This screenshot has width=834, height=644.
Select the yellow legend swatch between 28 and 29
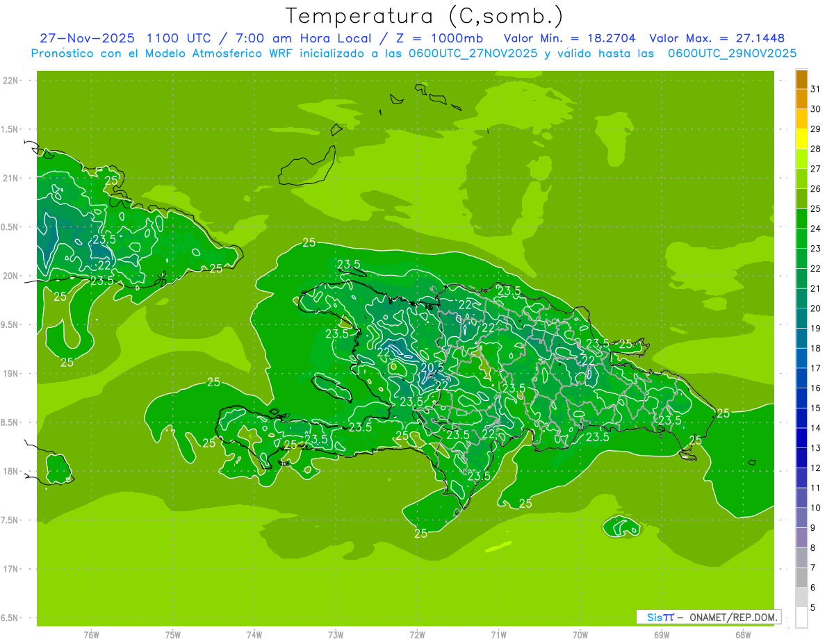click(x=801, y=140)
